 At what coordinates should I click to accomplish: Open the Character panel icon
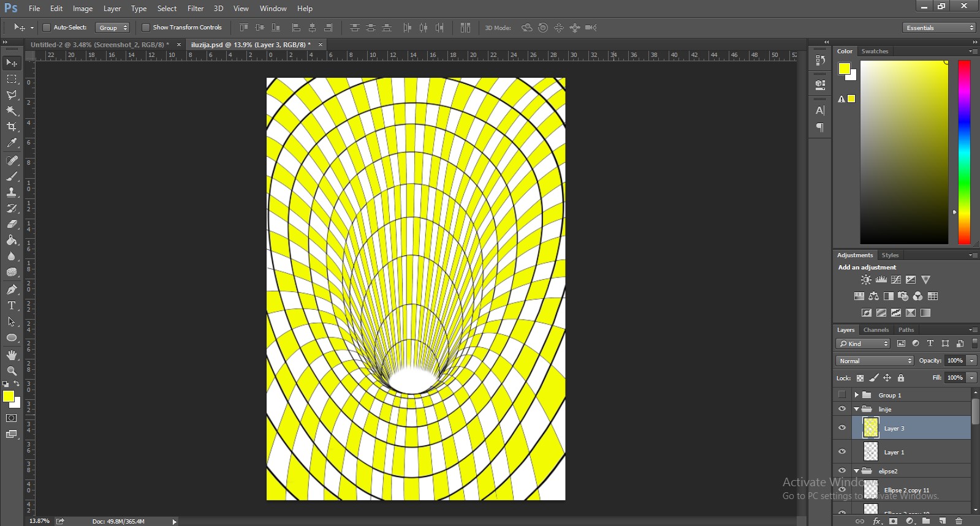click(x=820, y=111)
